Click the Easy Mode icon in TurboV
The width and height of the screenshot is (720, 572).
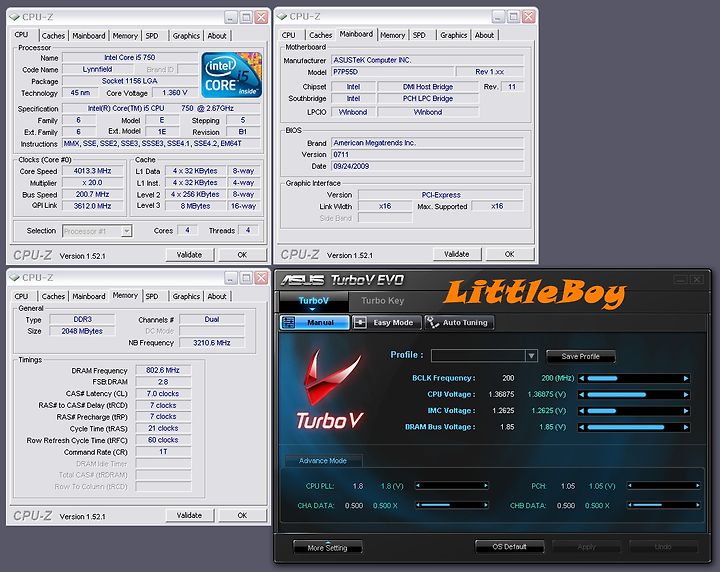[x=360, y=322]
